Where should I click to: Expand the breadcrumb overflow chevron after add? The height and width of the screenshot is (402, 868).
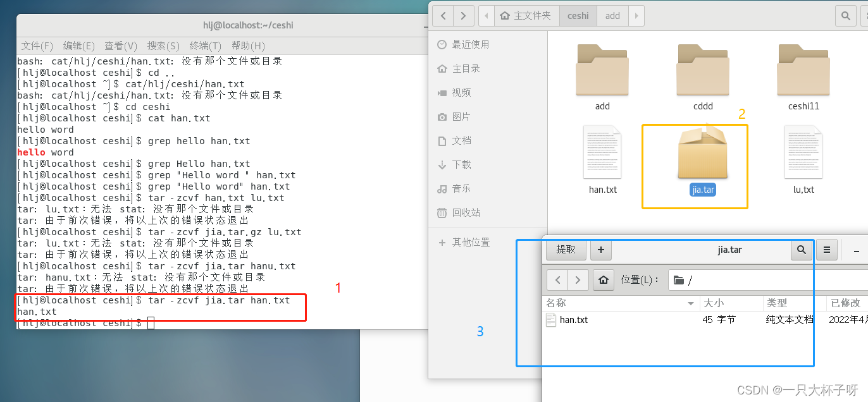coord(636,15)
